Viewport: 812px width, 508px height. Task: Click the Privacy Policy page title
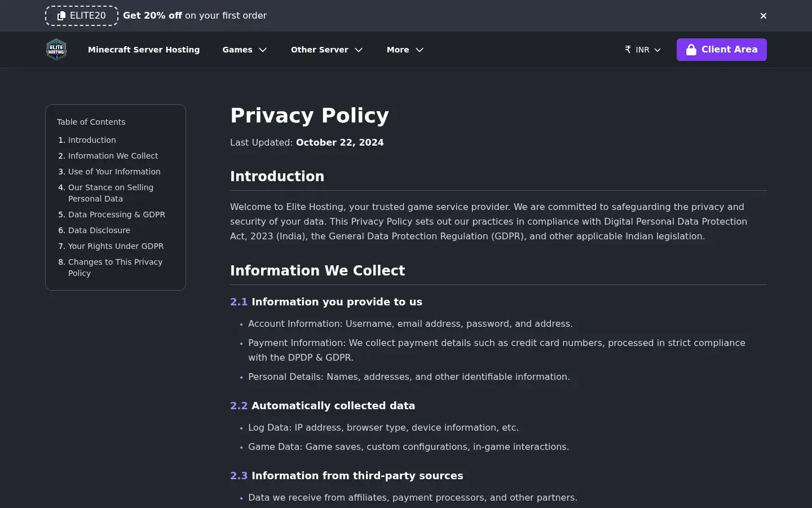coord(310,115)
